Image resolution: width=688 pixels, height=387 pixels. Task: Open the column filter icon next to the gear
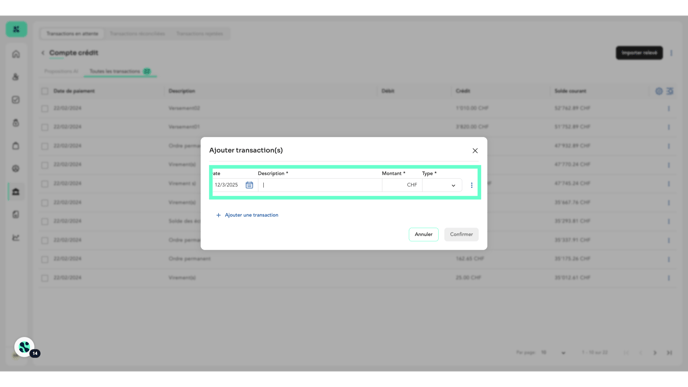click(x=670, y=91)
